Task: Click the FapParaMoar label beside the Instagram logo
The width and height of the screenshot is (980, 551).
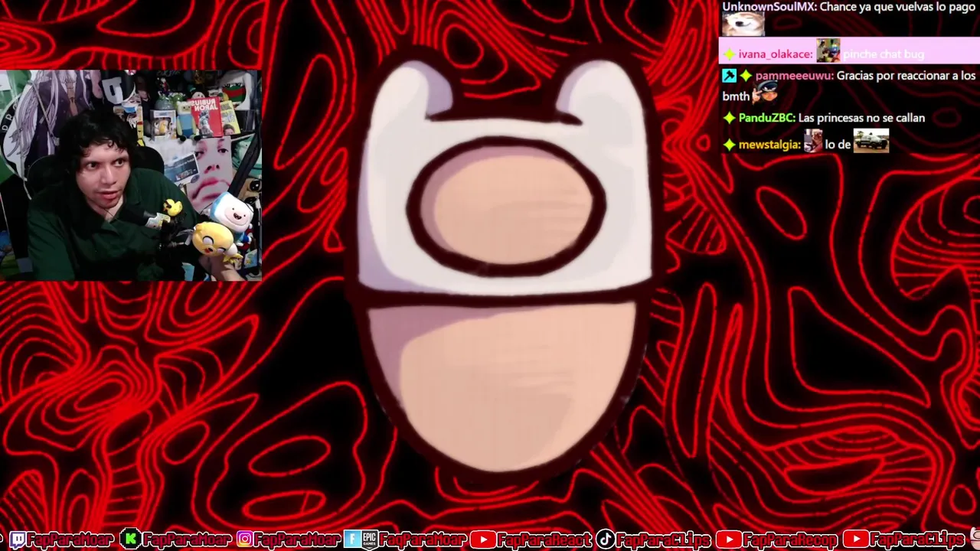Action: coord(297,540)
